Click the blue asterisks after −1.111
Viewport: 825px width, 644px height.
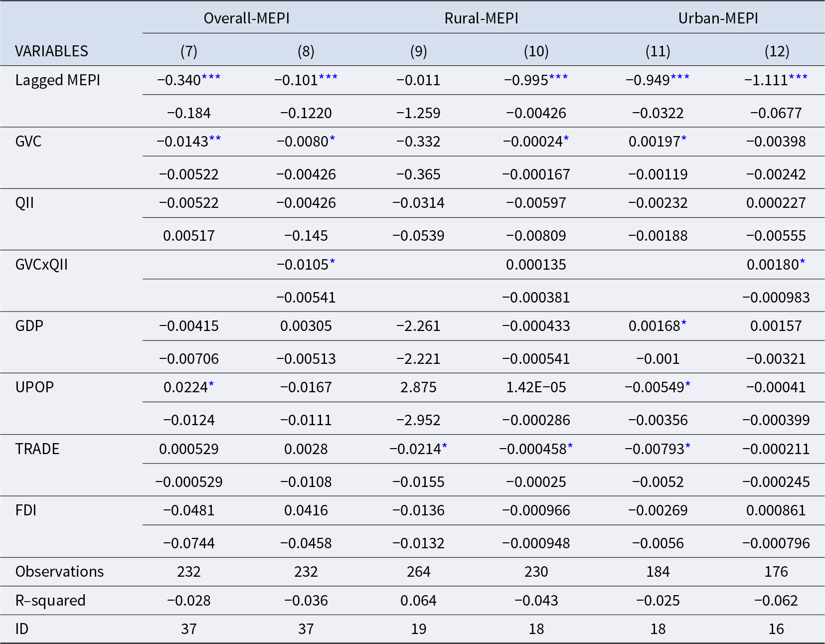(798, 78)
